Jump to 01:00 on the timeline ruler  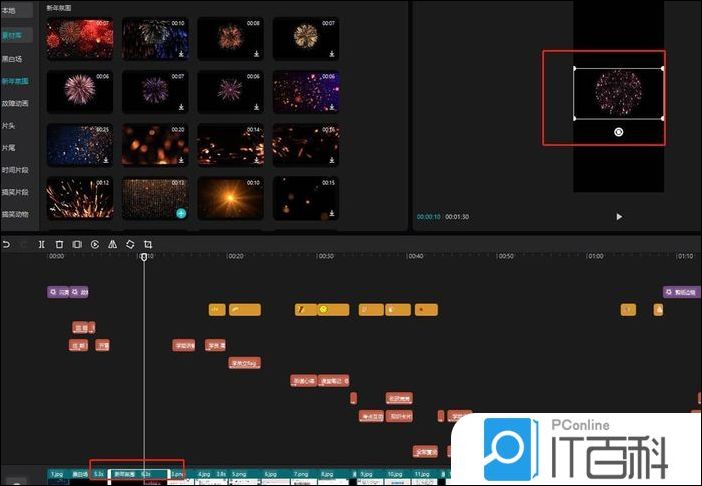point(595,256)
